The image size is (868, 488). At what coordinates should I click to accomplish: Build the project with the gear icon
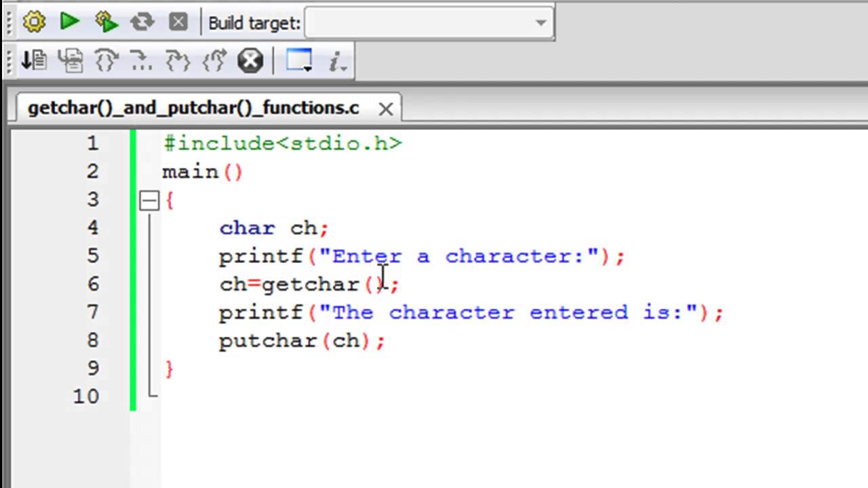[x=34, y=22]
